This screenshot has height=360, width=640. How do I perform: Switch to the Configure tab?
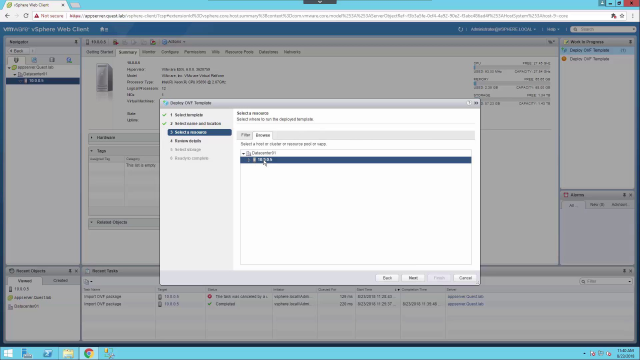point(170,52)
